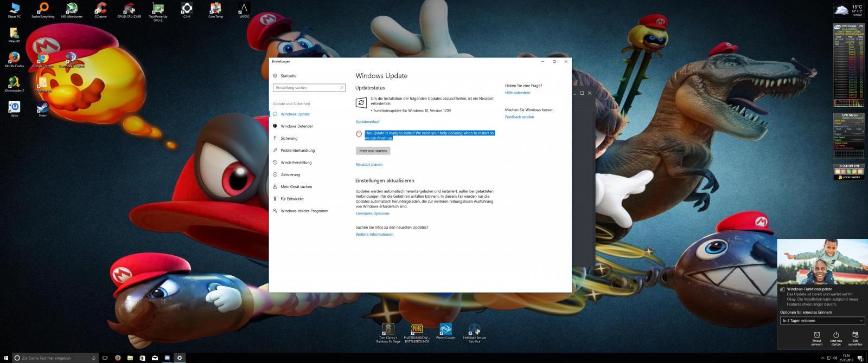Open the Steam desktop shortcut
Image resolution: width=868 pixels, height=363 pixels.
43,109
